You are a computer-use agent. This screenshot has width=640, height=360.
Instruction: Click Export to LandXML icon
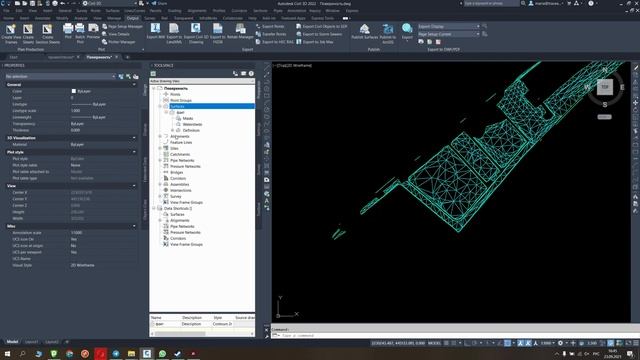174,28
